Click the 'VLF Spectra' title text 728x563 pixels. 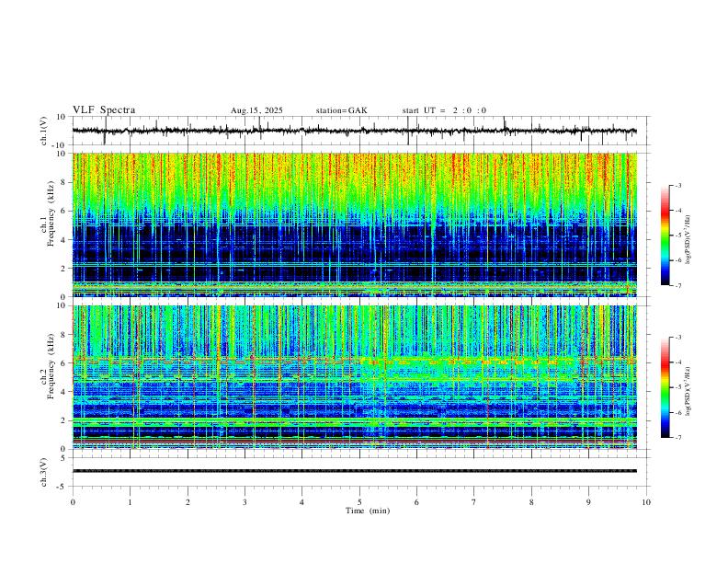104,110
